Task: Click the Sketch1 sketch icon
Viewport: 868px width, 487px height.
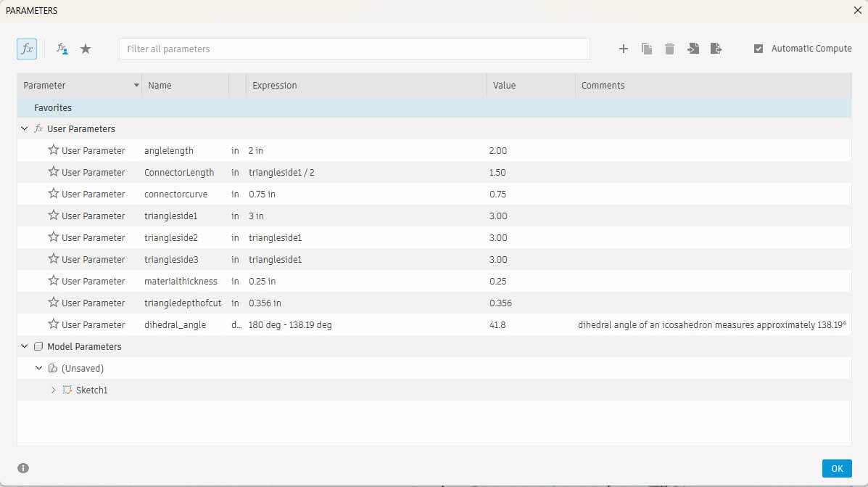Action: pyautogui.click(x=67, y=390)
